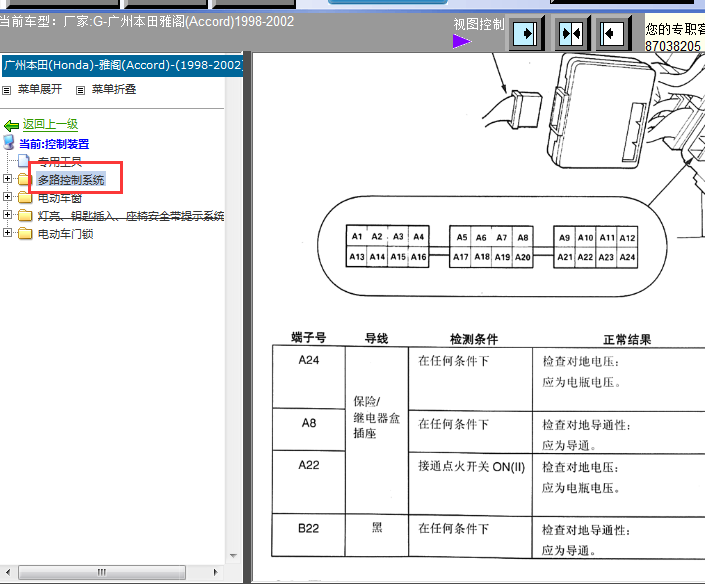Open the 专用工具 tree item
Screen dimensions: 705x584
click(x=60, y=161)
